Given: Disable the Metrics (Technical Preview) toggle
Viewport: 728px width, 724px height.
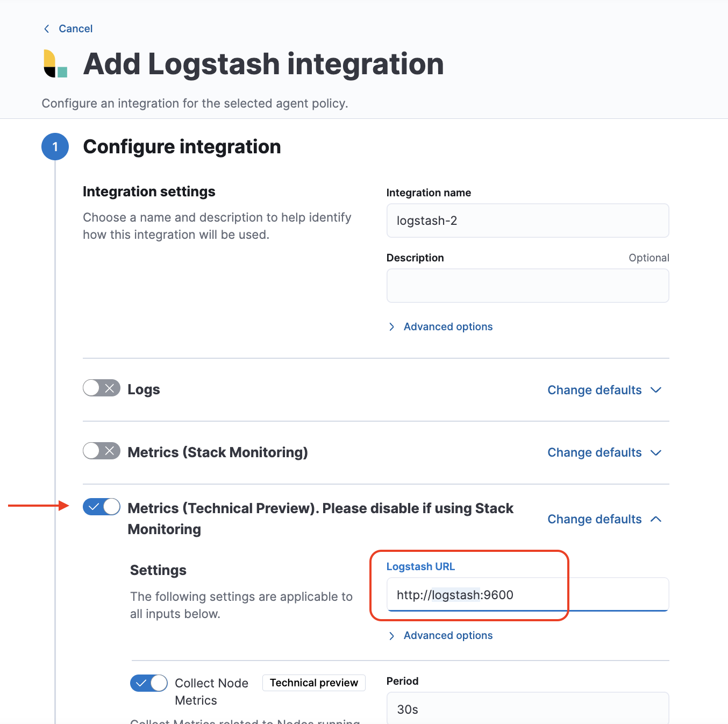Looking at the screenshot, I should point(102,507).
